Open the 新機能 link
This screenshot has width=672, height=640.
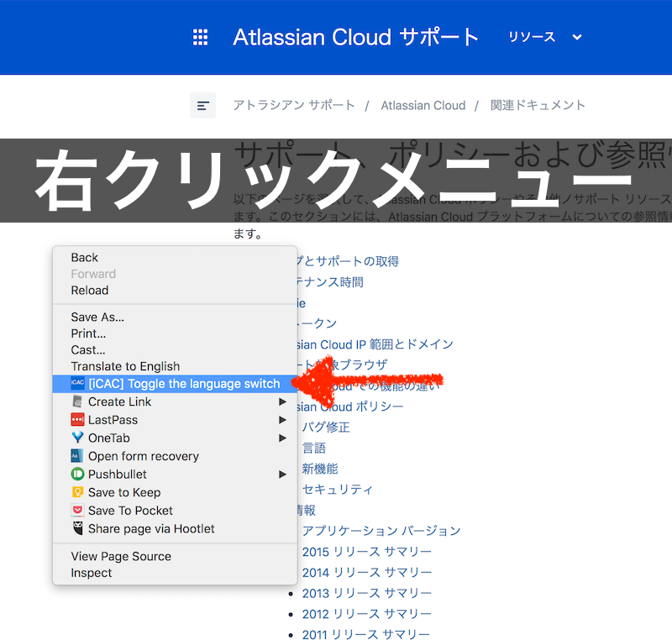pyautogui.click(x=320, y=469)
